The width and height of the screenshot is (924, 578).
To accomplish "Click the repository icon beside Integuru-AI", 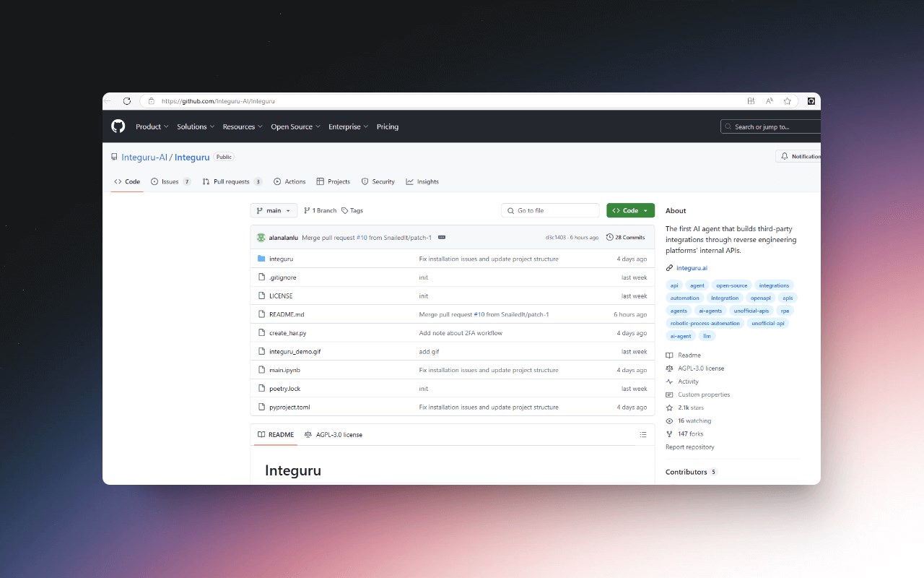I will coord(114,157).
